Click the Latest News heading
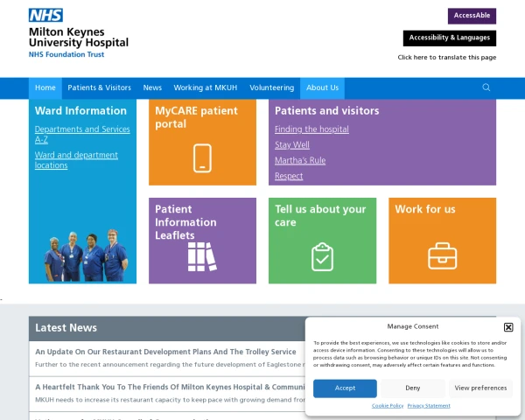The image size is (525, 420). tap(66, 328)
